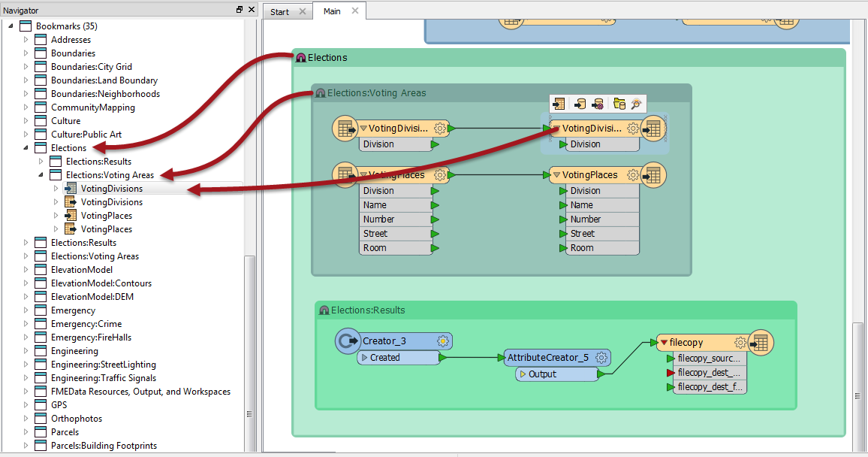Expand the GPS bookmark node
The image size is (868, 457).
(x=26, y=405)
